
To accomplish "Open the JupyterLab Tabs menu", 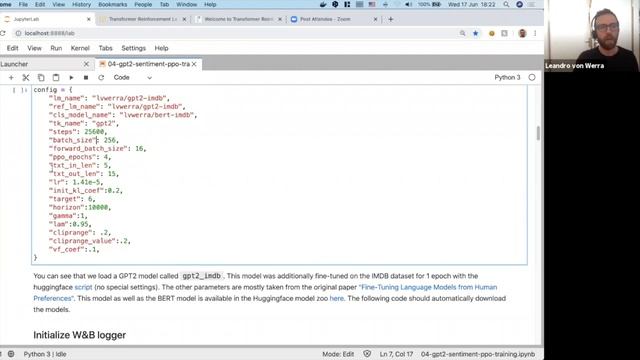I will coord(105,48).
